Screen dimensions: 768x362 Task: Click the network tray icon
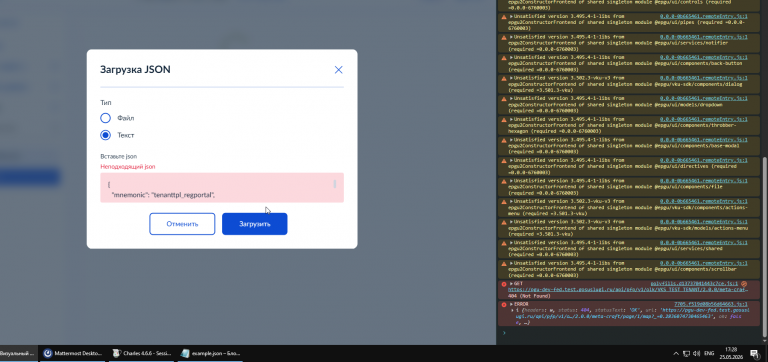687,353
